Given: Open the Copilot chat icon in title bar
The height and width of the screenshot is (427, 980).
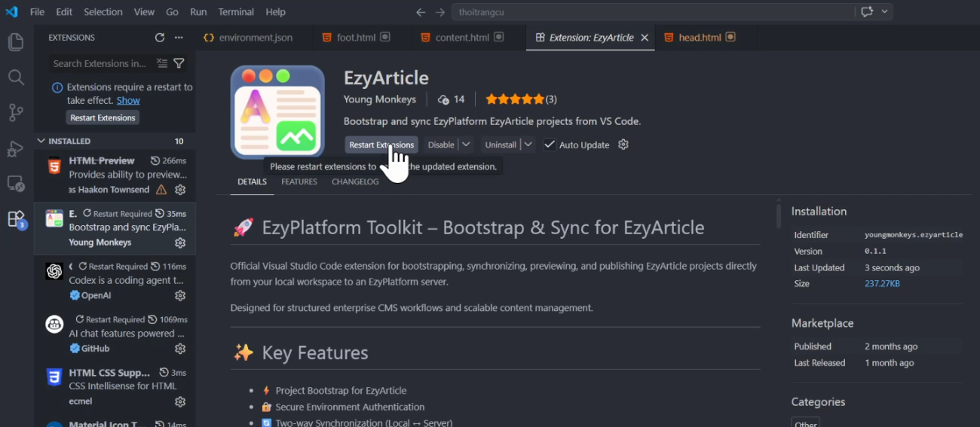Looking at the screenshot, I should coord(867,12).
